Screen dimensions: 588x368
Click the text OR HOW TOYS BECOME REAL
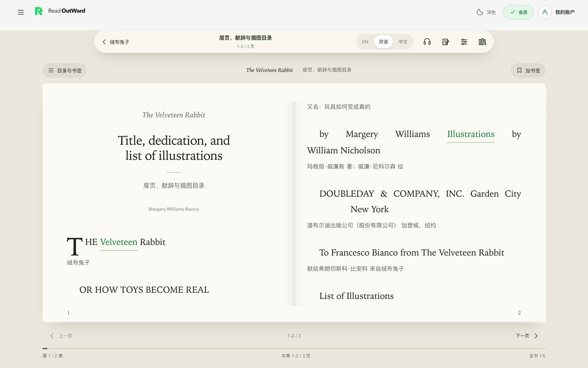coord(144,290)
